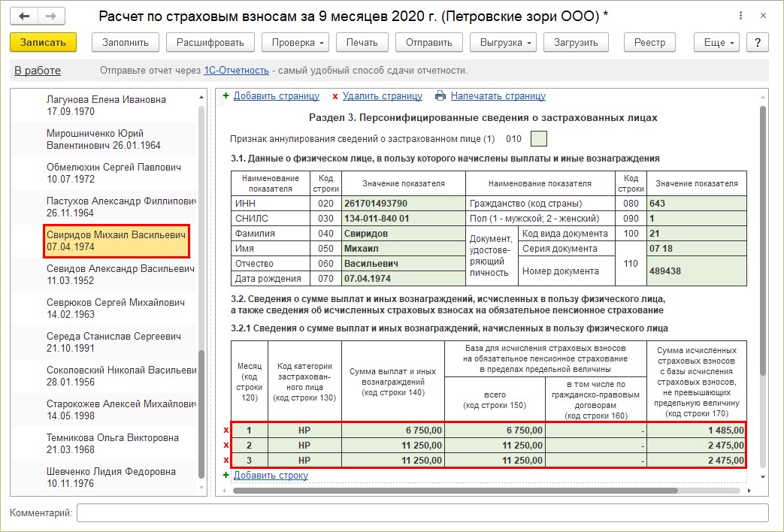Select Лагунова Елена Ивановна in the list

tap(104, 105)
